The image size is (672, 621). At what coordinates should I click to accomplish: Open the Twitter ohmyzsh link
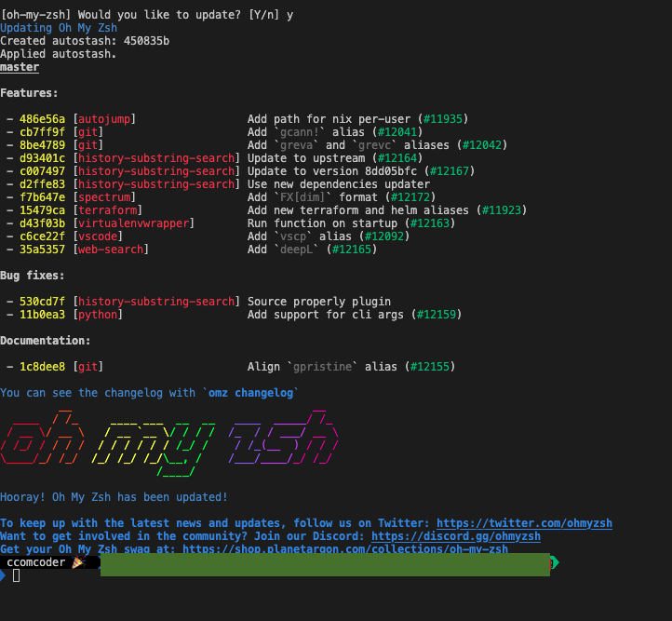coord(524,523)
